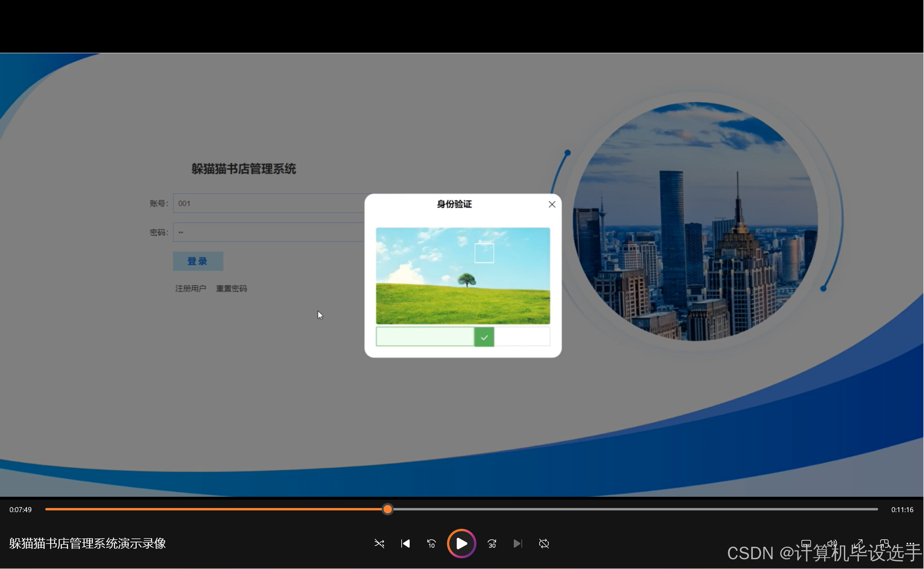Open the more options three-dot menu
This screenshot has width=924, height=569.
[x=910, y=544]
